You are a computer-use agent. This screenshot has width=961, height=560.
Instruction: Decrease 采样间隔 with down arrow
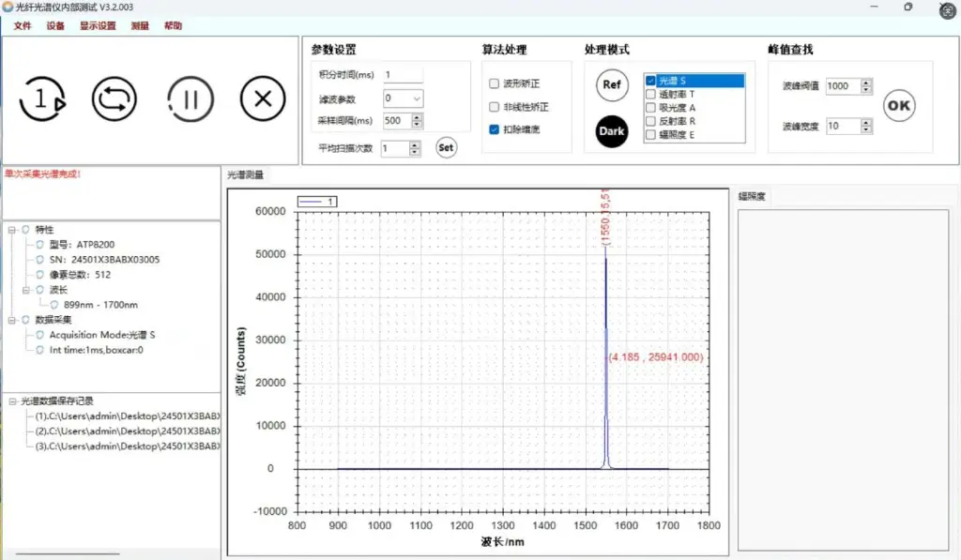[417, 125]
